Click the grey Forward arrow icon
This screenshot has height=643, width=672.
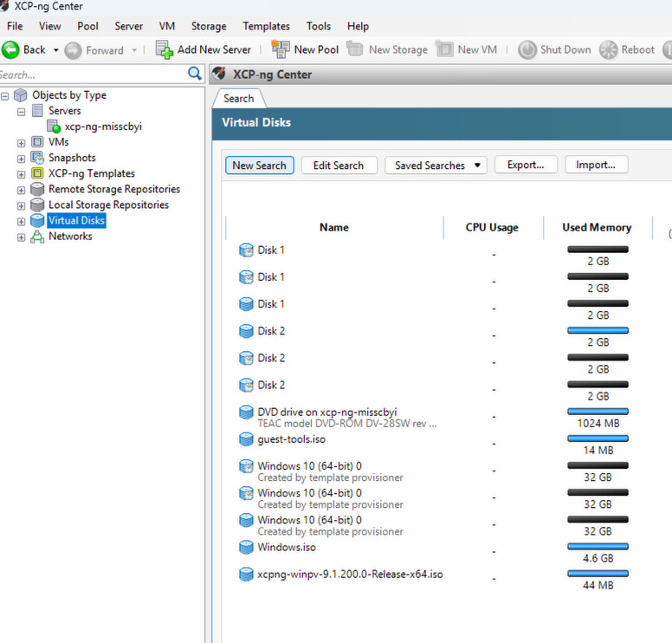tap(73, 50)
